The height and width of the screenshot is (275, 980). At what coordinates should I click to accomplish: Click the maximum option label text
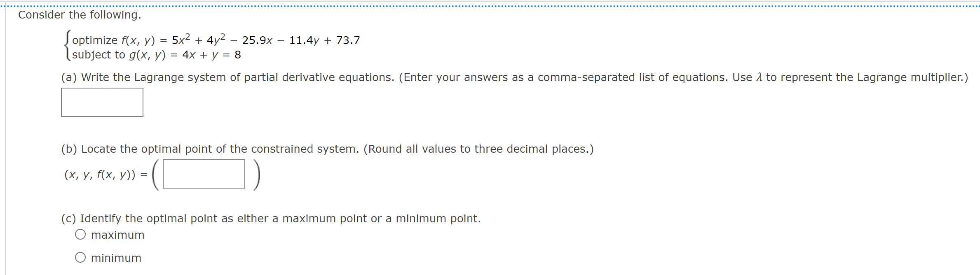(x=117, y=235)
